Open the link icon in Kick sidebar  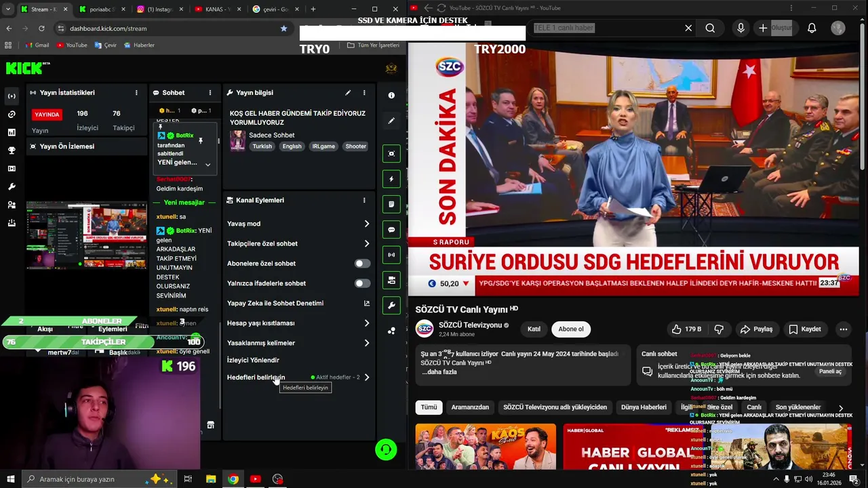pos(12,114)
